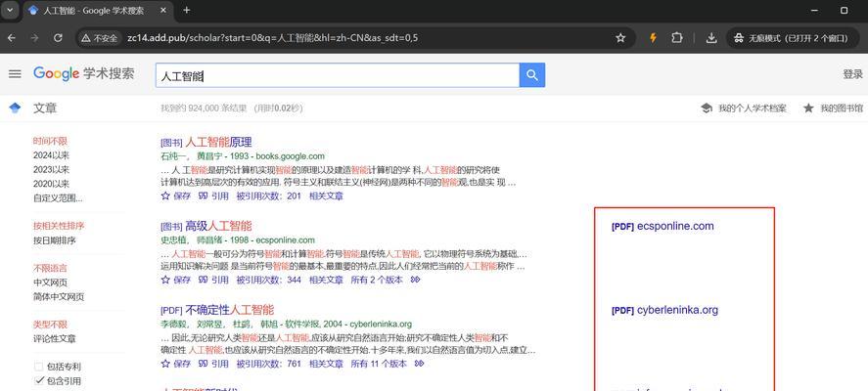
Task: Open 我的图书馆 library link
Action: 833,109
